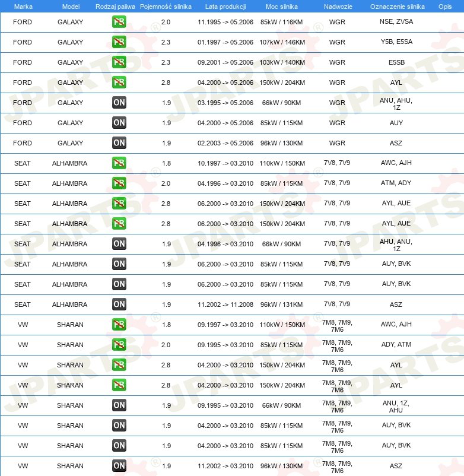The image size is (464, 476).
Task: Click diesel ON icon in Ford Galaxy ASZ row
Action: (119, 143)
